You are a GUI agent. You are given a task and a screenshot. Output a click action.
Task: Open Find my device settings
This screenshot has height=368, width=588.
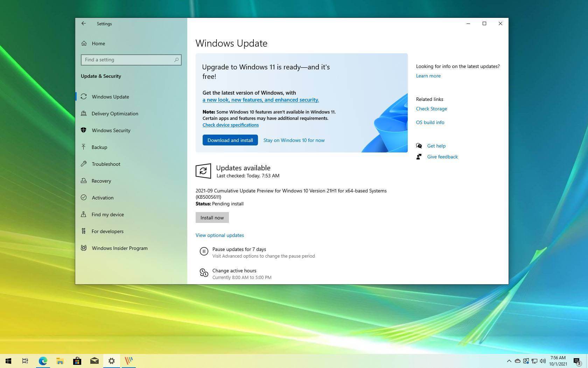pyautogui.click(x=107, y=214)
